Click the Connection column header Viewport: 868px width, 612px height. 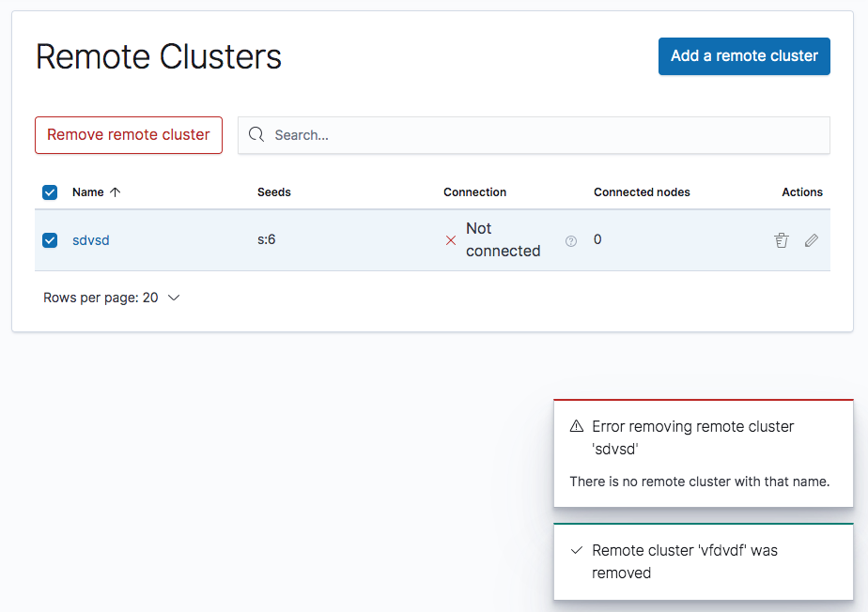[474, 192]
